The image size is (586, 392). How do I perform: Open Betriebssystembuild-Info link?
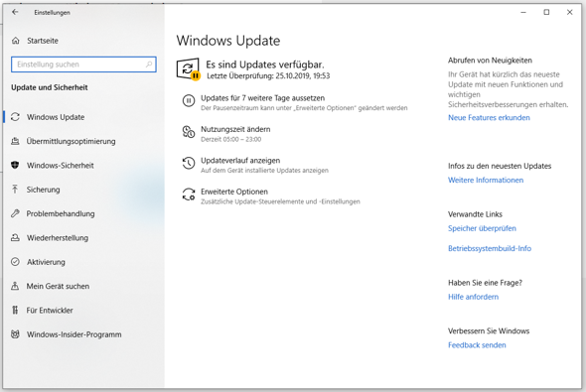490,248
